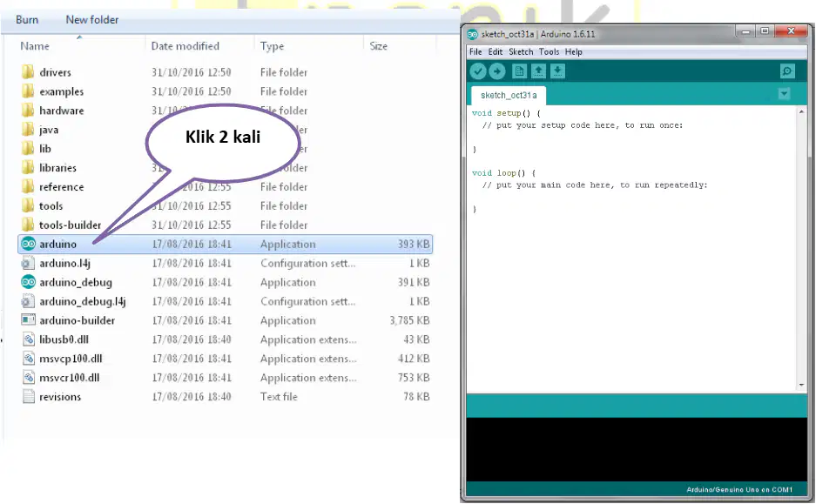The image size is (816, 504).
Task: Open the Serial Monitor magnifier icon
Action: click(x=787, y=71)
